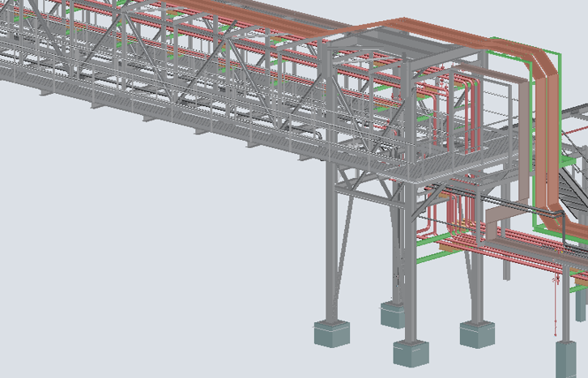Image resolution: width=588 pixels, height=378 pixels.
Task: Select the tall front tower column
Action: (411, 210)
